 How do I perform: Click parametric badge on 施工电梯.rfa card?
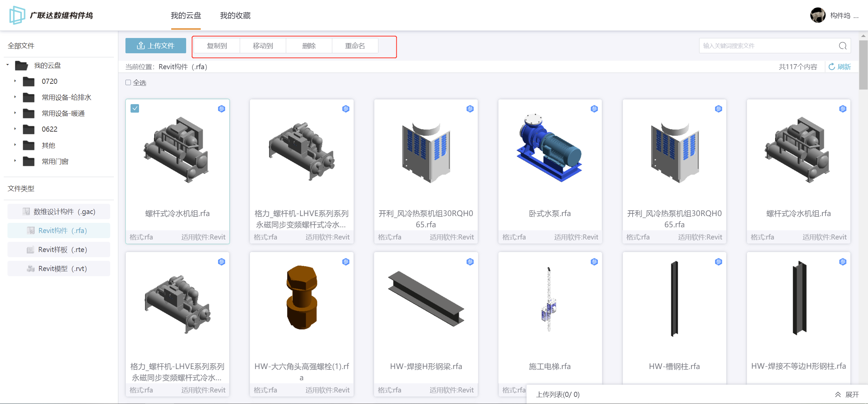click(594, 262)
